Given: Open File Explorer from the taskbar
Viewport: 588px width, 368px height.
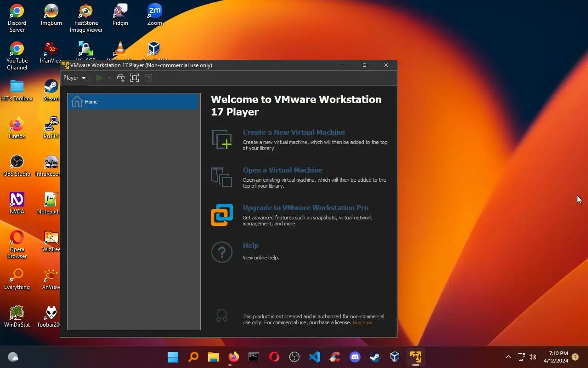Looking at the screenshot, I should coord(214,357).
